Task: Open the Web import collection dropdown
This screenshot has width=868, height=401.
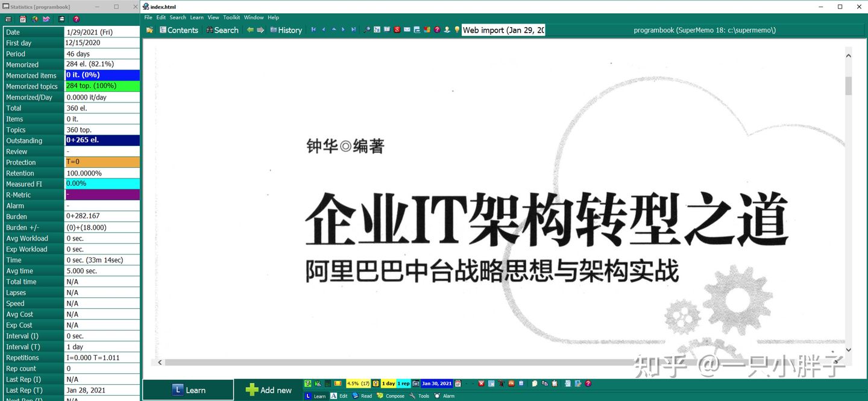Action: pyautogui.click(x=503, y=30)
